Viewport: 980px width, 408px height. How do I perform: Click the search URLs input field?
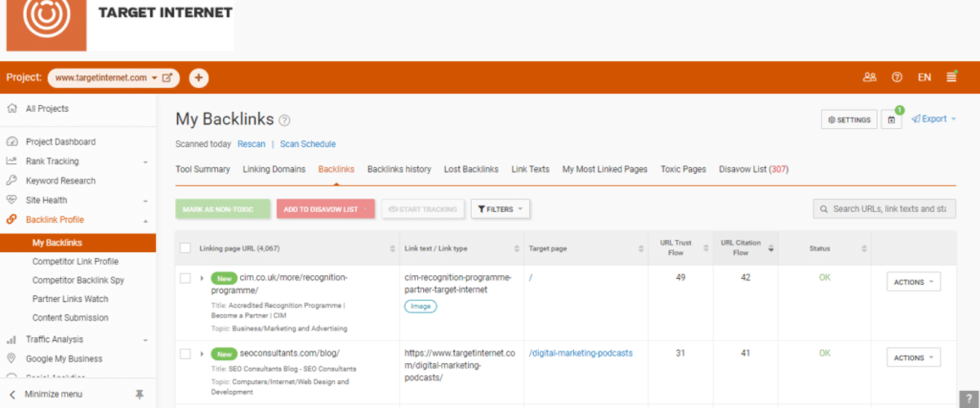[x=884, y=209]
